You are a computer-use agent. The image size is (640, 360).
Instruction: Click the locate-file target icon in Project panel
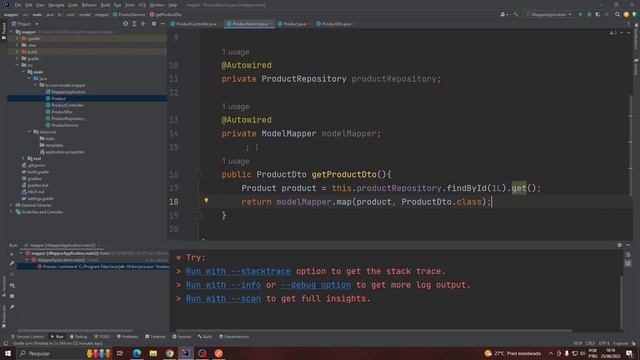pyautogui.click(x=125, y=24)
